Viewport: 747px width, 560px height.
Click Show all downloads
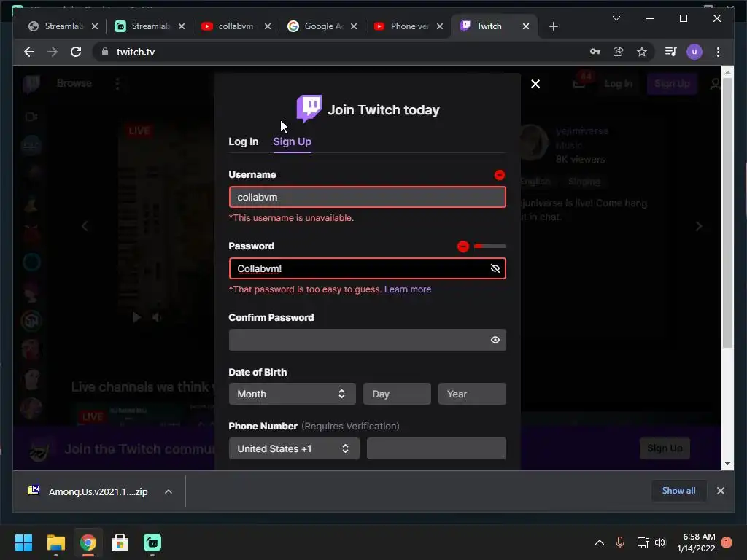(x=678, y=491)
